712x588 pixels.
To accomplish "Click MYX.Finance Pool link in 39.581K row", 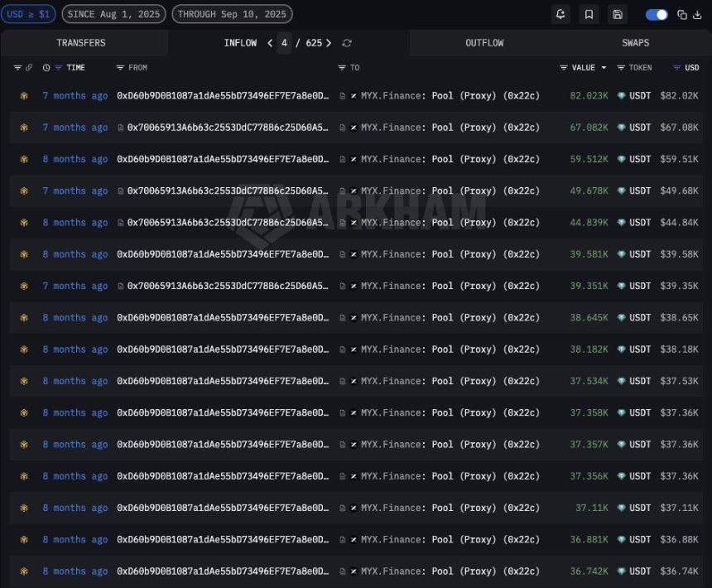I will point(450,254).
